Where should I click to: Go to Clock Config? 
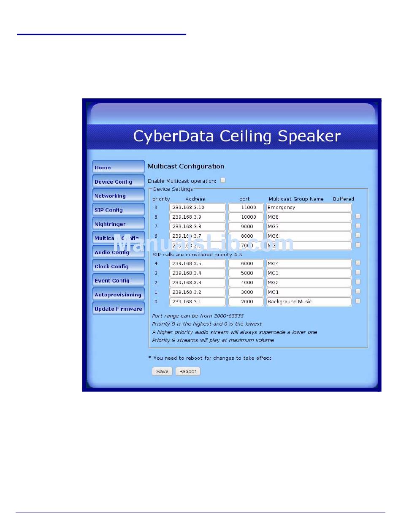tap(119, 266)
